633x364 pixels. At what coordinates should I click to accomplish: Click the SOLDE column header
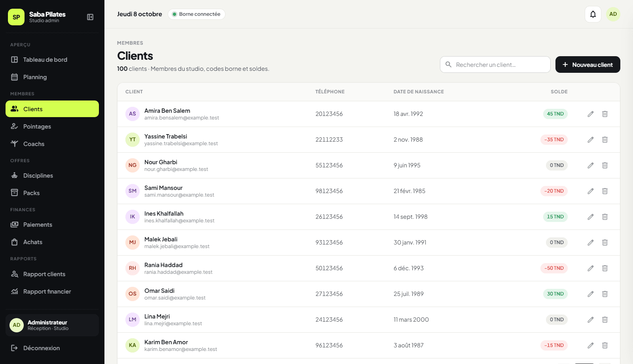coord(559,92)
